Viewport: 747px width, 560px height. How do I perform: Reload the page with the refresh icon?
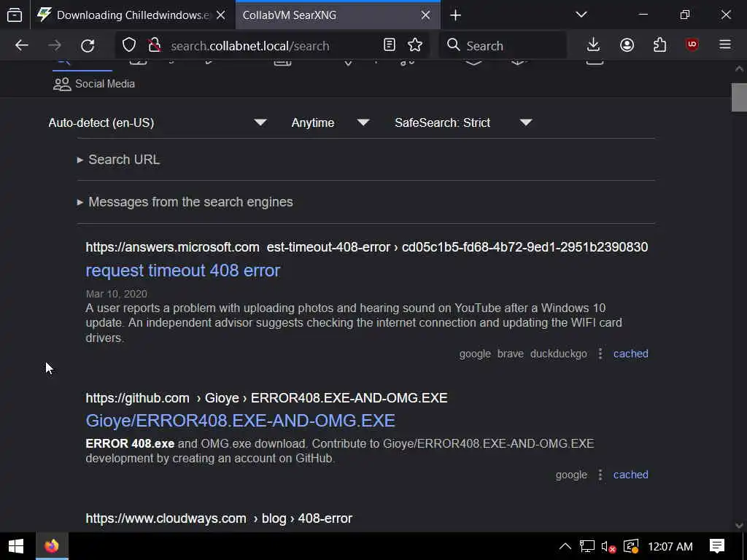point(88,45)
